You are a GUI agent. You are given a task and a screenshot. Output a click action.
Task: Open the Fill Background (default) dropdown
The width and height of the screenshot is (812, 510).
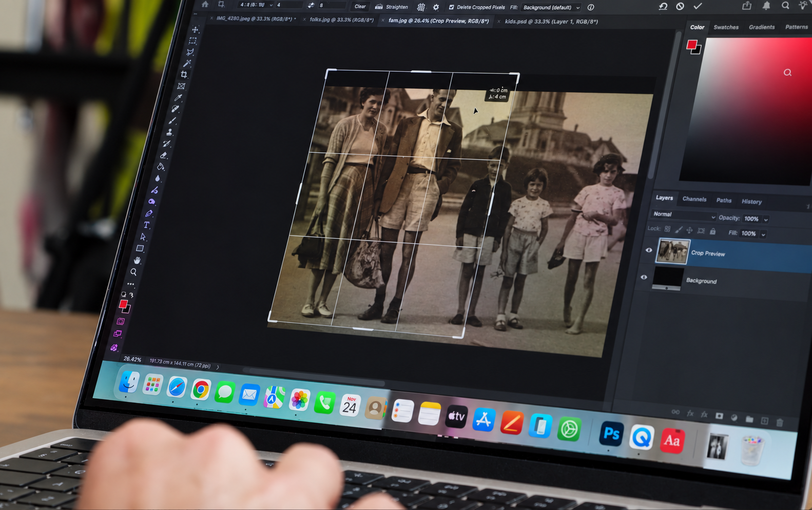[x=551, y=8]
